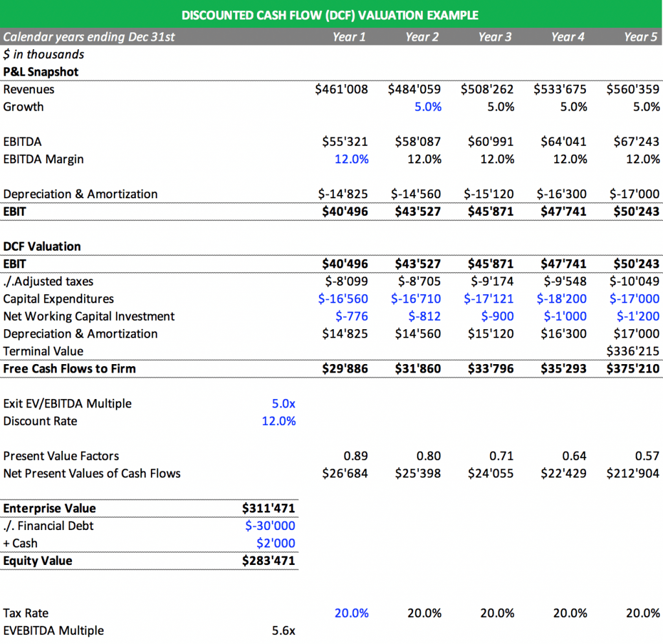Click Year 3 EBITDA value $60'991

pos(491,141)
